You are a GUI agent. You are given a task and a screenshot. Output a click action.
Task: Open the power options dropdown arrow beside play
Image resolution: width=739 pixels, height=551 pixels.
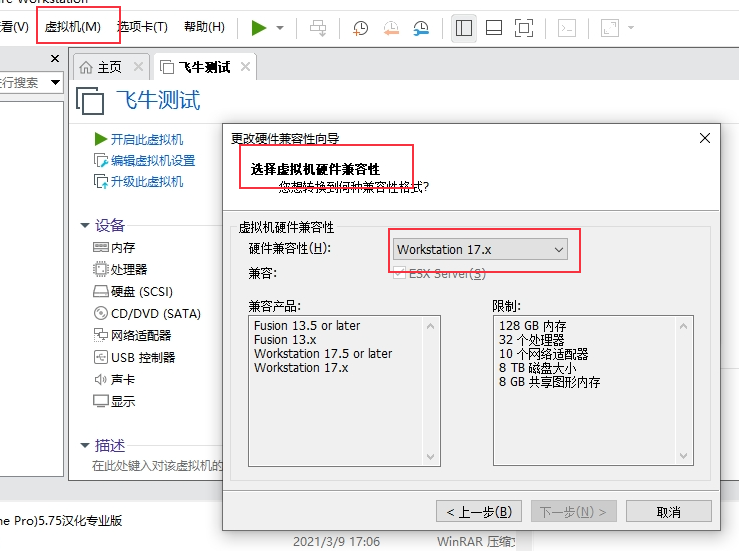280,28
